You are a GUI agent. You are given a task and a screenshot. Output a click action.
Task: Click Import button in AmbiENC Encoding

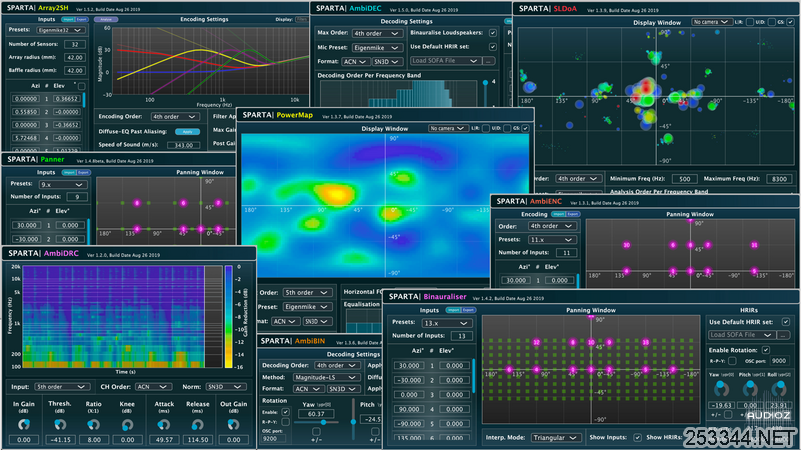click(558, 214)
